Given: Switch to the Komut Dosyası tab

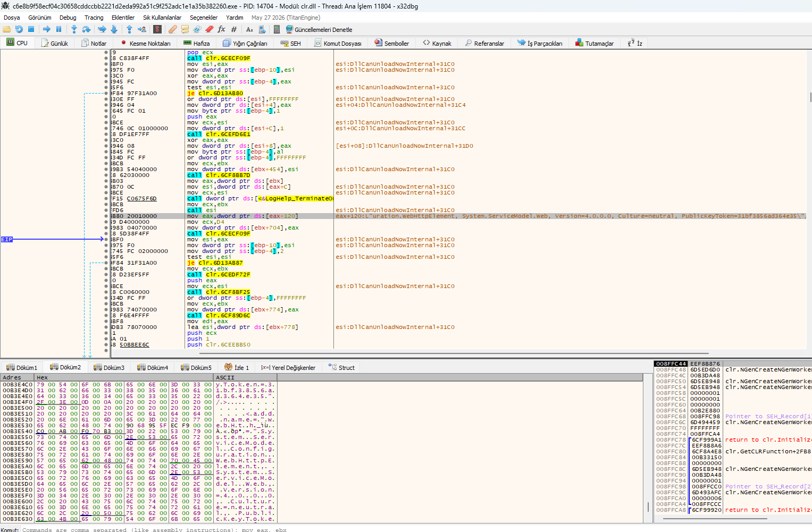Looking at the screenshot, I should (x=338, y=43).
